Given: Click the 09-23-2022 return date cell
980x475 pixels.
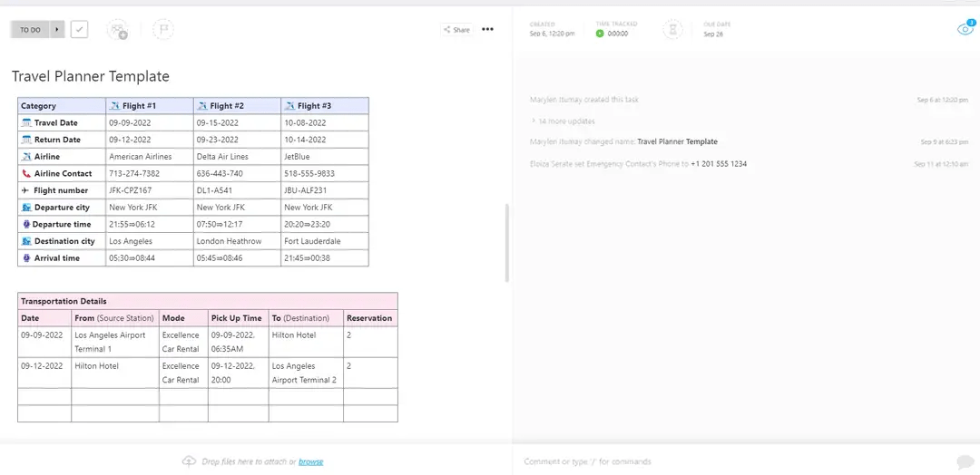Looking at the screenshot, I should 237,140.
